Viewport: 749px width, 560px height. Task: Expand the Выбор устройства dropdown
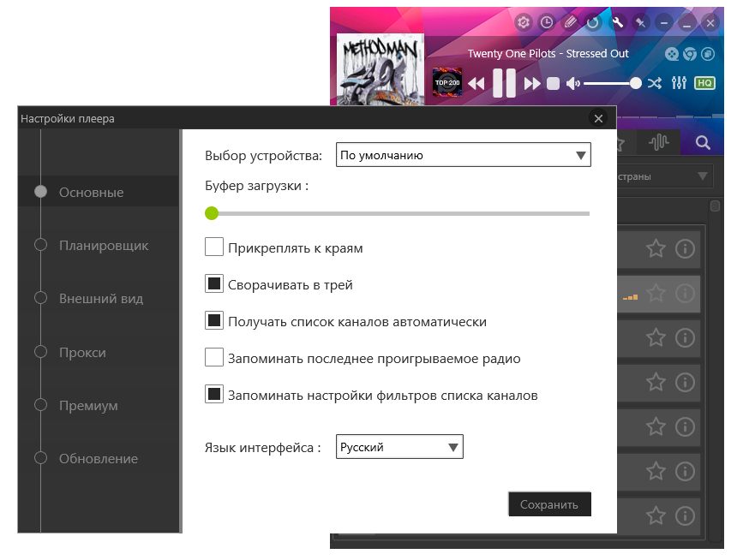tap(464, 155)
